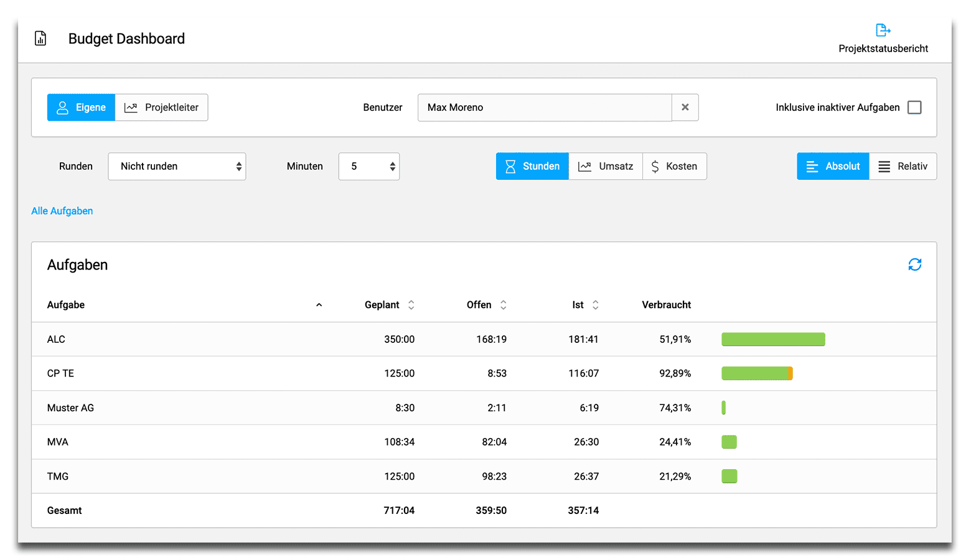Image resolution: width=971 pixels, height=560 pixels.
Task: Click the 24,41% consumption value
Action: [675, 442]
